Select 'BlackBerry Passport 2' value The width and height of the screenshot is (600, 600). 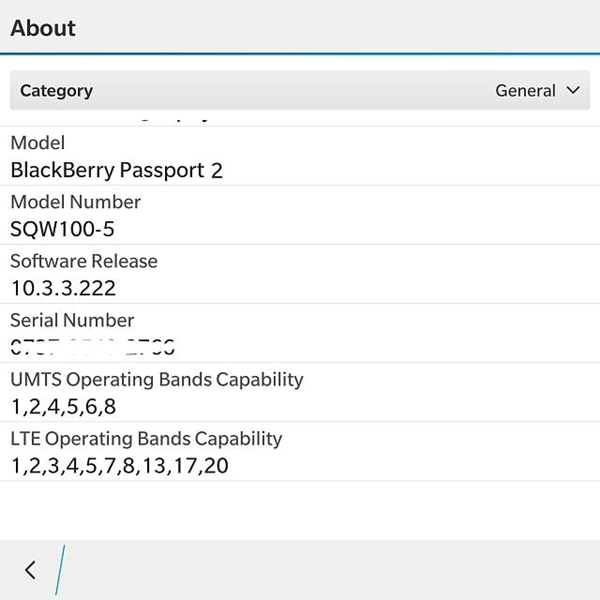116,170
